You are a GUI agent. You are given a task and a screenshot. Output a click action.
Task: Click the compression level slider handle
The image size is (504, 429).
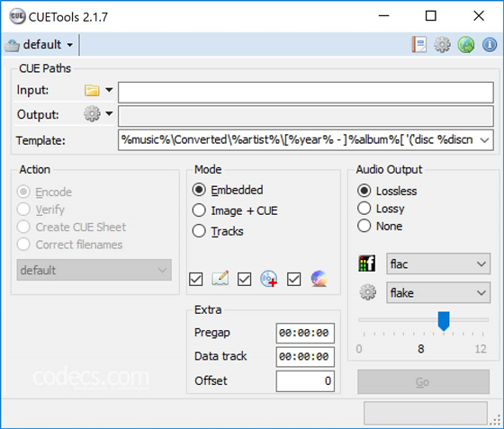(x=444, y=321)
